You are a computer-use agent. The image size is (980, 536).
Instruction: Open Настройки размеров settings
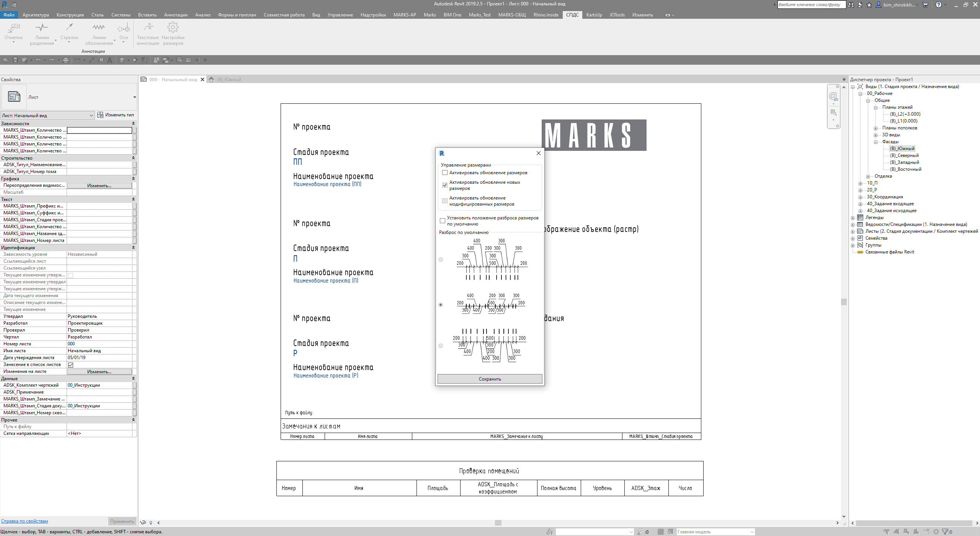pyautogui.click(x=173, y=34)
